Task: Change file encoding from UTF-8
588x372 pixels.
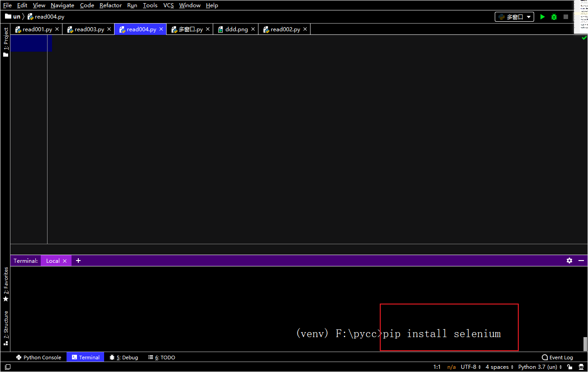Action: tap(470, 367)
